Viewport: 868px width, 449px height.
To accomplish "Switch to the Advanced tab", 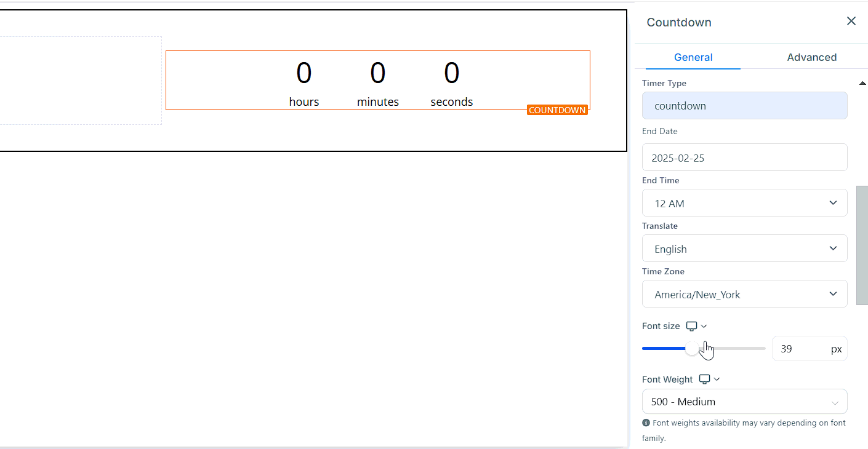I will [x=811, y=57].
